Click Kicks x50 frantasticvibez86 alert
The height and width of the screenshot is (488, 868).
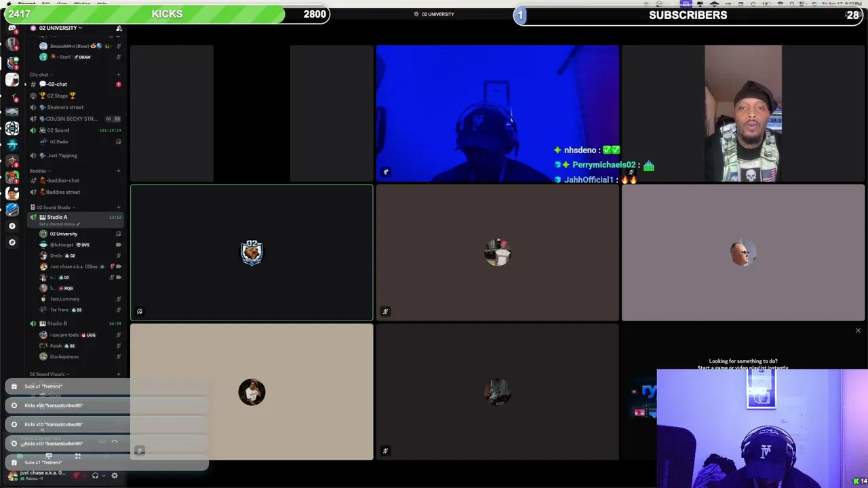tap(106, 405)
